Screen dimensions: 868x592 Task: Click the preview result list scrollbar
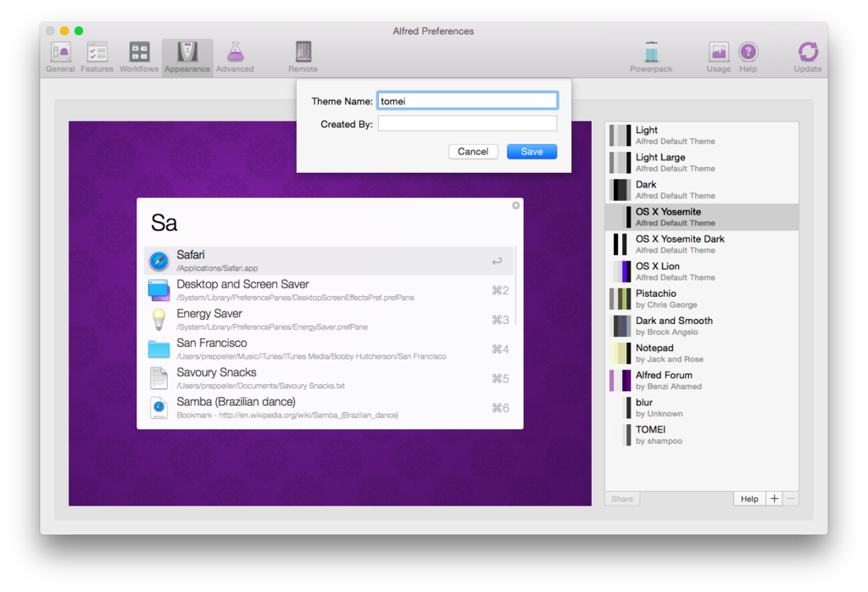(x=516, y=287)
